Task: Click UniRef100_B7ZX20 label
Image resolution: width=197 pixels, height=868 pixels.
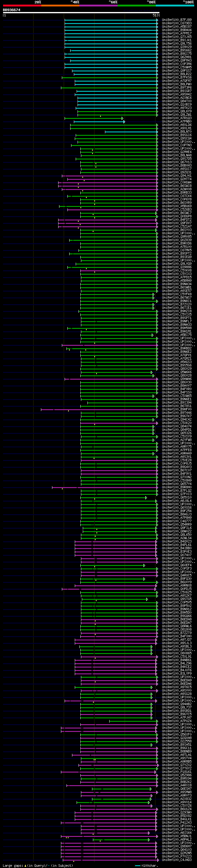Action: [177, 304]
